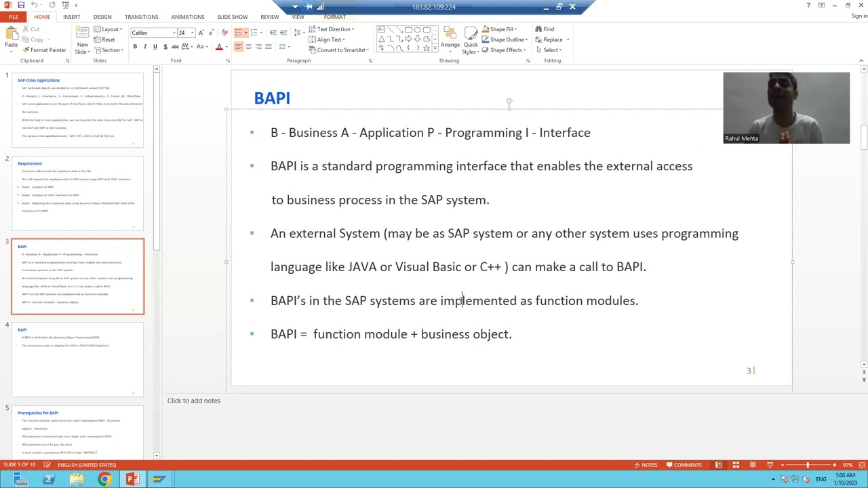Switch to the INSERT ribbon tab
This screenshot has width=868, height=488.
[71, 17]
